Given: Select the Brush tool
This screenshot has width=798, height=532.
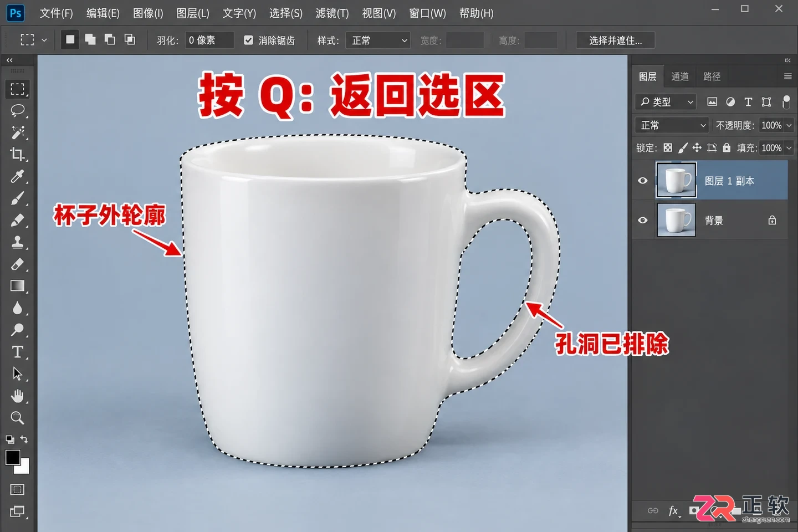Looking at the screenshot, I should click(18, 198).
